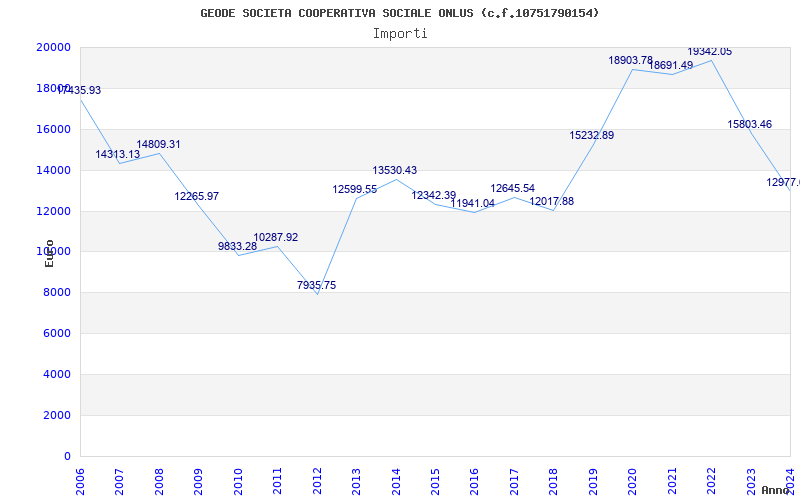This screenshot has width=800, height=500.
Task: Select the data label 7935.75
Action: click(x=316, y=285)
